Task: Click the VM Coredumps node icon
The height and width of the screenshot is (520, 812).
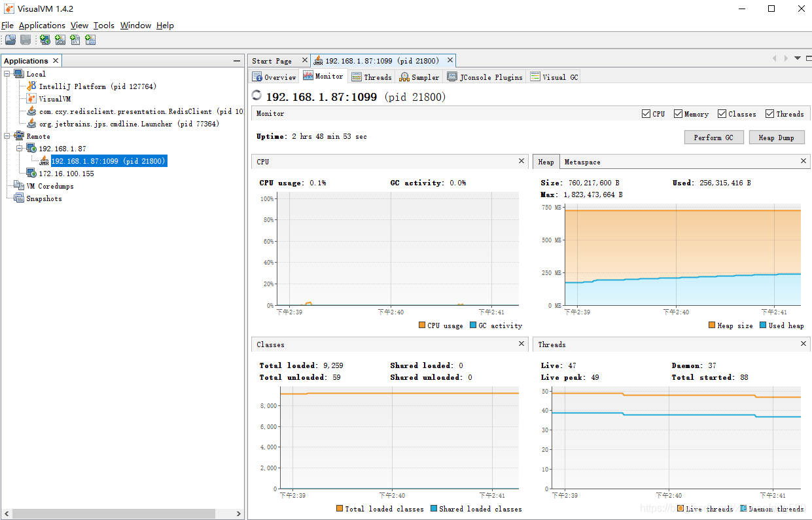Action: (x=19, y=186)
